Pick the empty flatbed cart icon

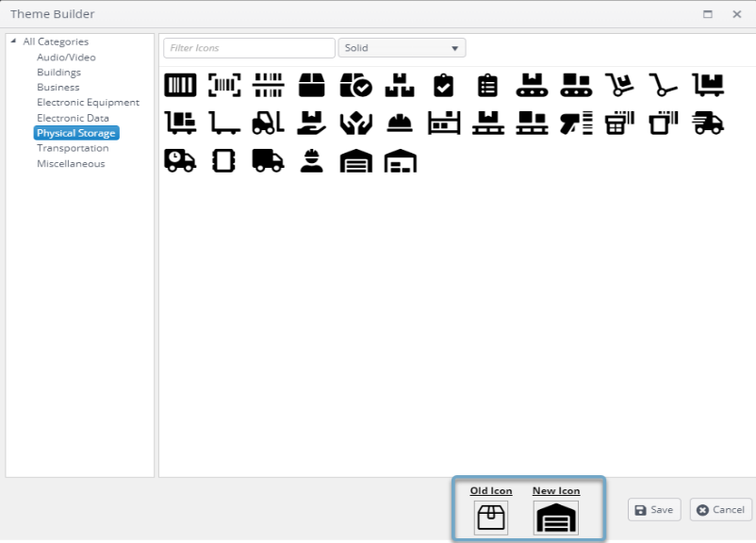point(224,123)
